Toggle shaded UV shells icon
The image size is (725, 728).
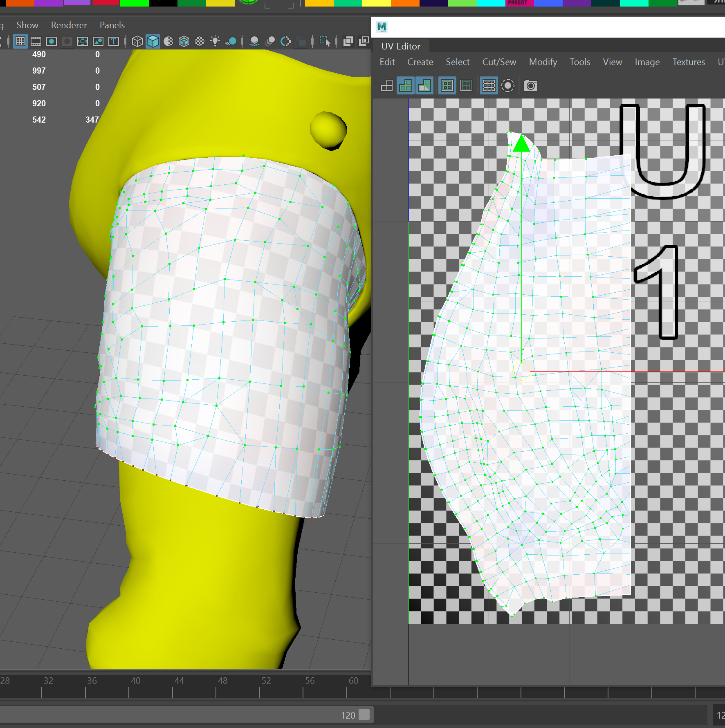(x=406, y=85)
